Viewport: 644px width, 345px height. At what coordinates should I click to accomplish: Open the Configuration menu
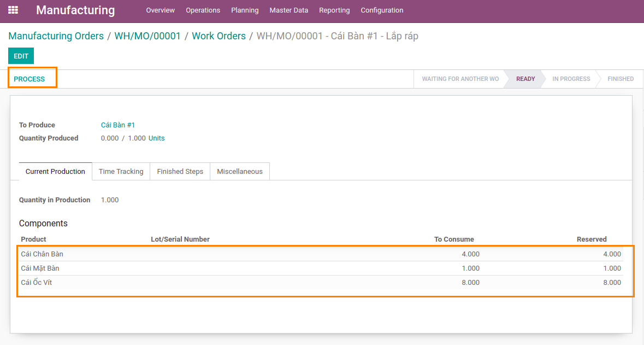pos(382,10)
